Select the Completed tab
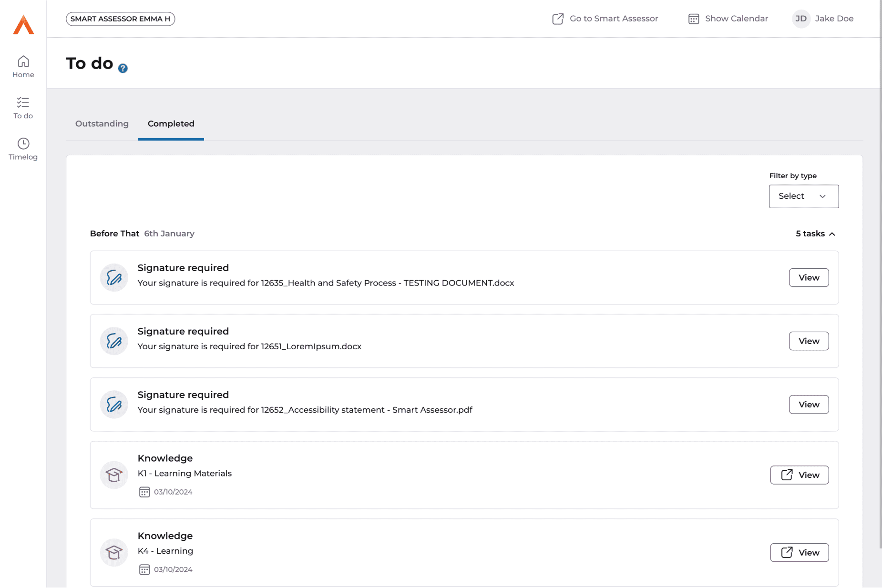Image resolution: width=882 pixels, height=588 pixels. [171, 123]
